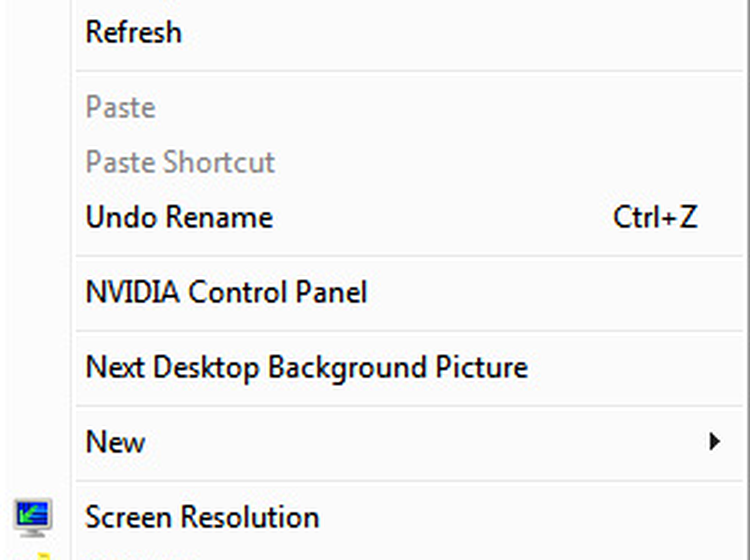The image size is (750, 560).
Task: Click the grayed-out Paste entry
Action: (120, 107)
